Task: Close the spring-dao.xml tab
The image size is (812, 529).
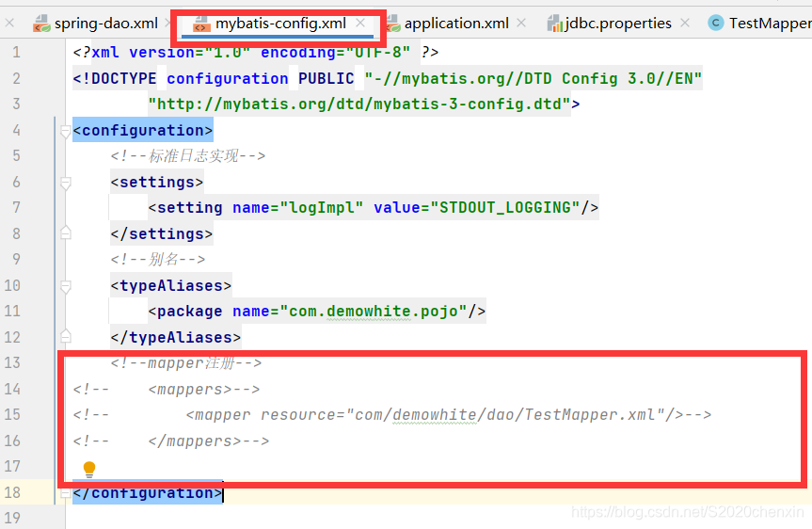Action: pos(167,23)
